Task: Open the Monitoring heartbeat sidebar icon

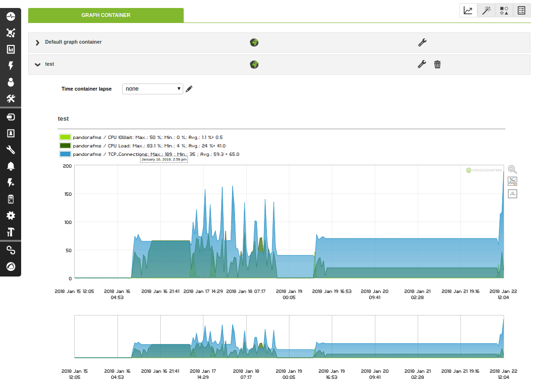Action: (x=11, y=16)
